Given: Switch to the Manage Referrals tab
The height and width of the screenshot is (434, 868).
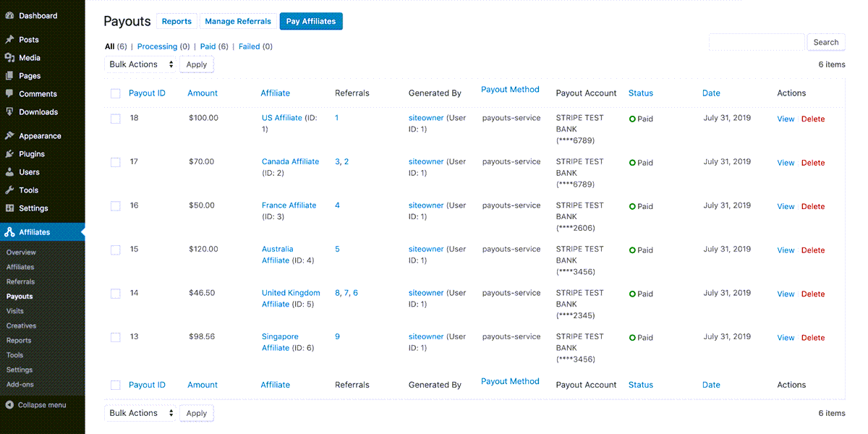Looking at the screenshot, I should pyautogui.click(x=238, y=22).
